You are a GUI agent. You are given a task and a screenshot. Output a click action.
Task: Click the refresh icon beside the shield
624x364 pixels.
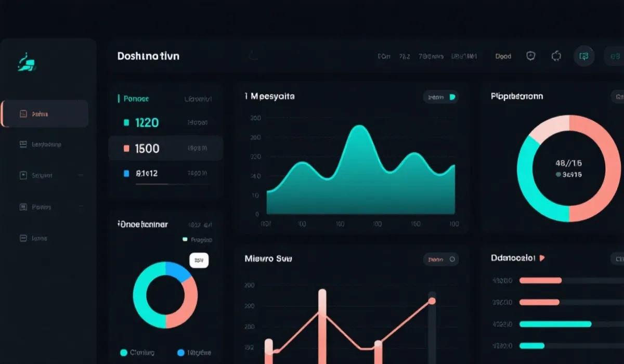pos(556,56)
